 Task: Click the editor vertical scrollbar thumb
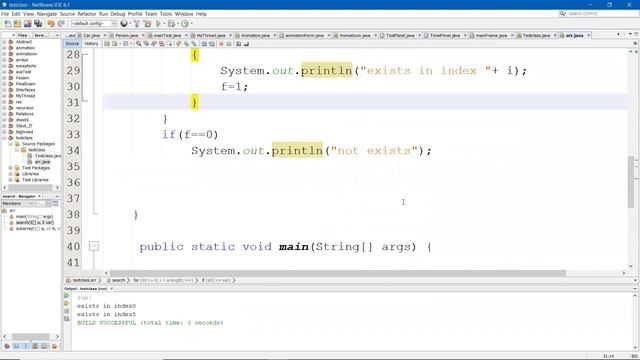631,182
